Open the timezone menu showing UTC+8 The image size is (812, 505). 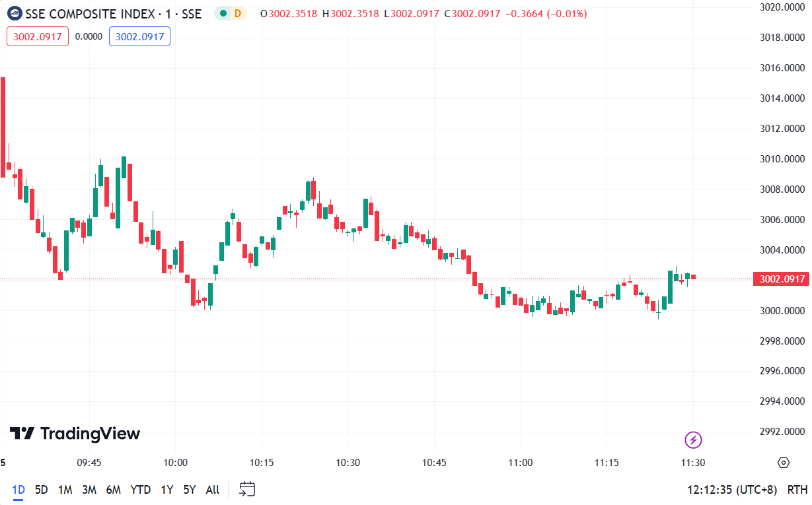tap(732, 489)
